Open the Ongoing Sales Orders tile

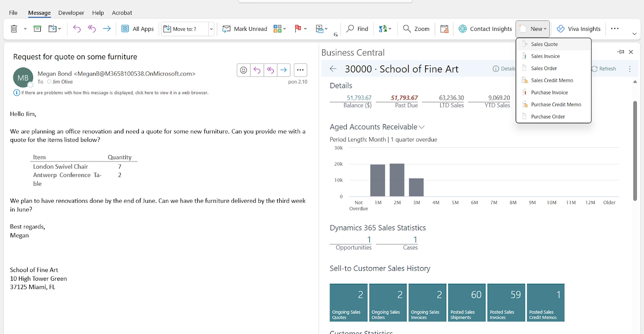click(x=388, y=303)
